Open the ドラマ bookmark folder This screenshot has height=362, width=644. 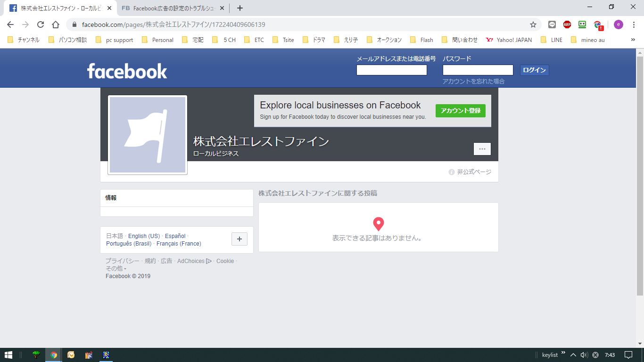pos(314,40)
